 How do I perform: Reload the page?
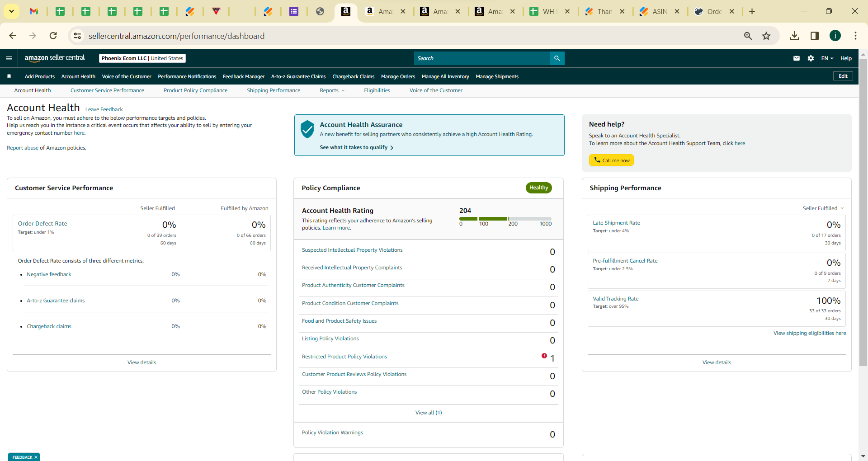(53, 36)
